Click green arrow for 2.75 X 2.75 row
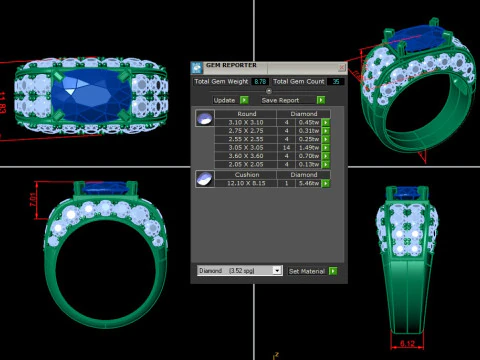This screenshot has height=360, width=480. pyautogui.click(x=326, y=131)
